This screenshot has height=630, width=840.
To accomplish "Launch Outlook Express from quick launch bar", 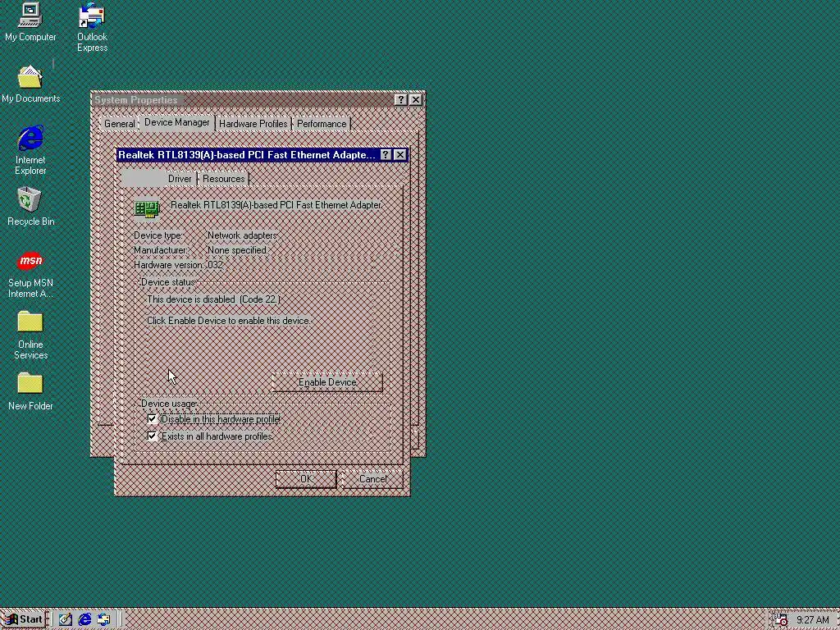I will (103, 619).
